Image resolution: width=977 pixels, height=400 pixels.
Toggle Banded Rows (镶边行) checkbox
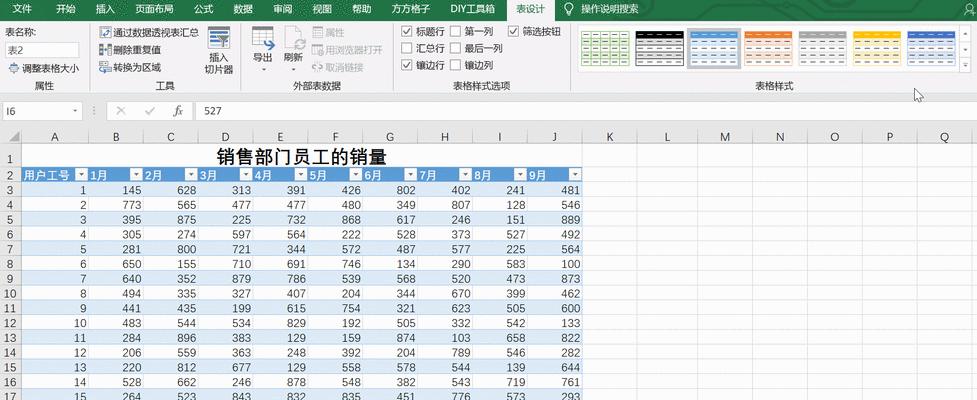pos(407,65)
